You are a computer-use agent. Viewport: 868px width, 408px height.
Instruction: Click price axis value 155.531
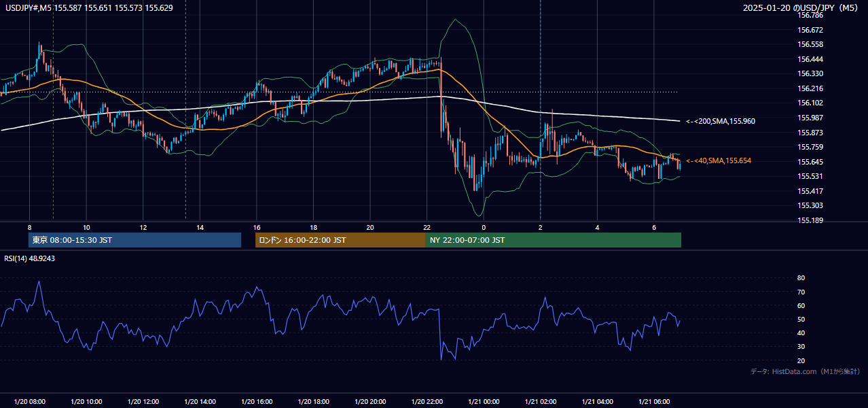810,176
